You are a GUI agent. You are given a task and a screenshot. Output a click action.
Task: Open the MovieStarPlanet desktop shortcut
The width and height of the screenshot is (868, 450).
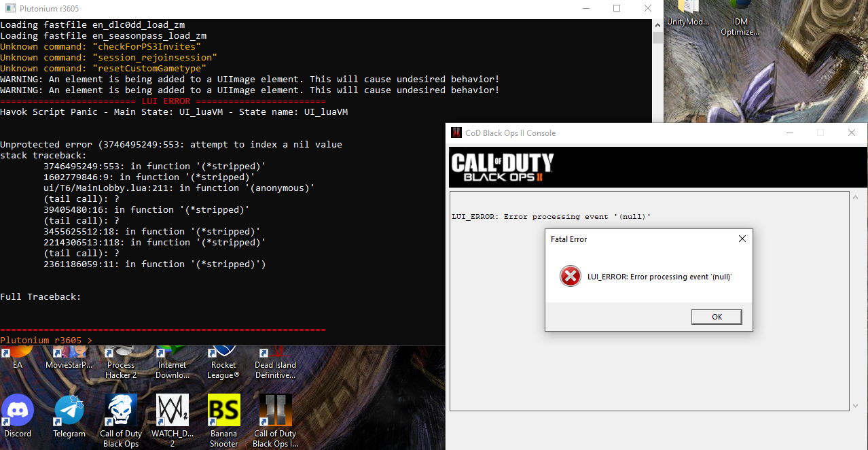click(x=69, y=358)
